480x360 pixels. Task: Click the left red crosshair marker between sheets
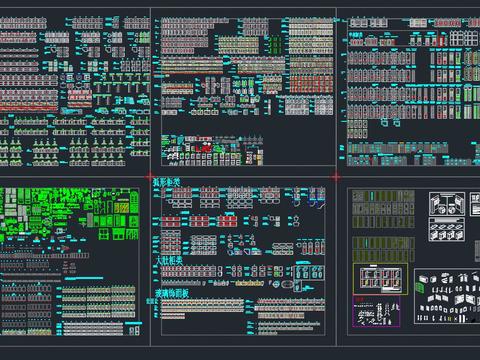coord(150,176)
